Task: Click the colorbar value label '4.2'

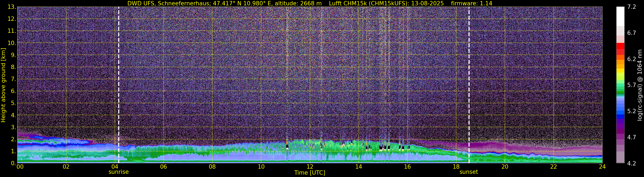Action: tap(632, 163)
